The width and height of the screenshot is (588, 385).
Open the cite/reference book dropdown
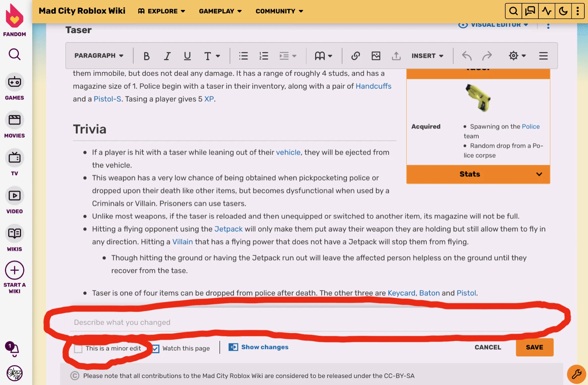coord(323,56)
